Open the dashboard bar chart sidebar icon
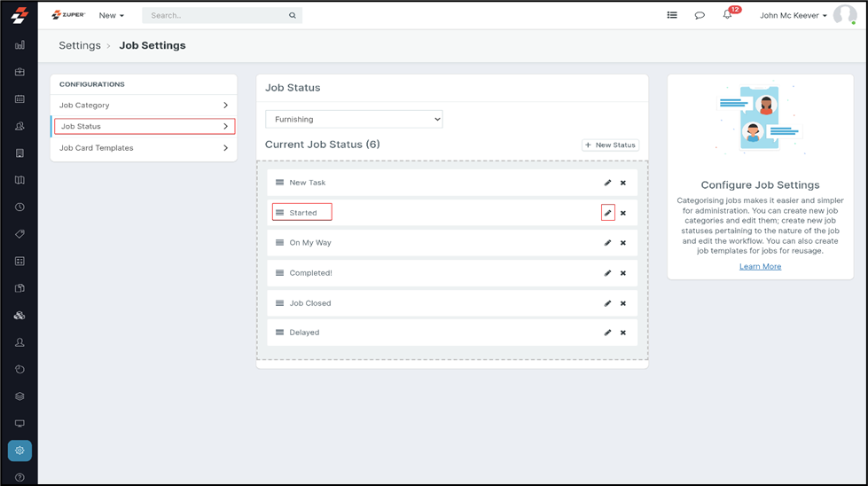Image resolution: width=868 pixels, height=486 pixels. [x=20, y=45]
